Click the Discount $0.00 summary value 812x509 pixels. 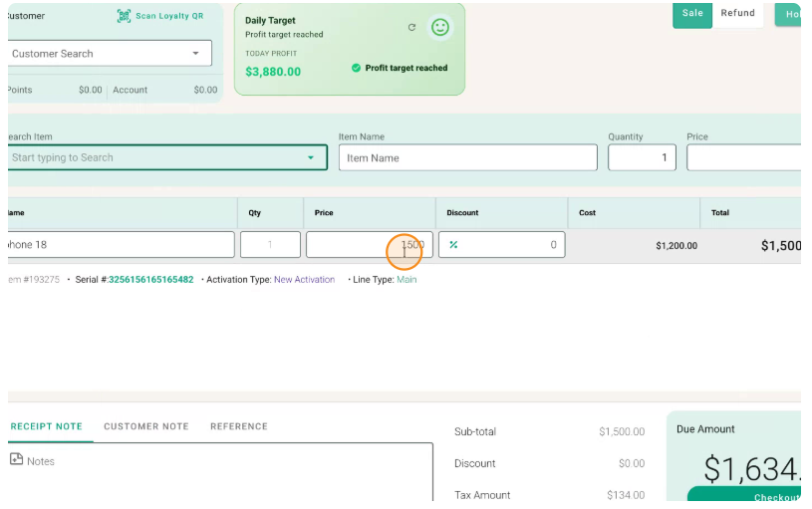point(632,464)
